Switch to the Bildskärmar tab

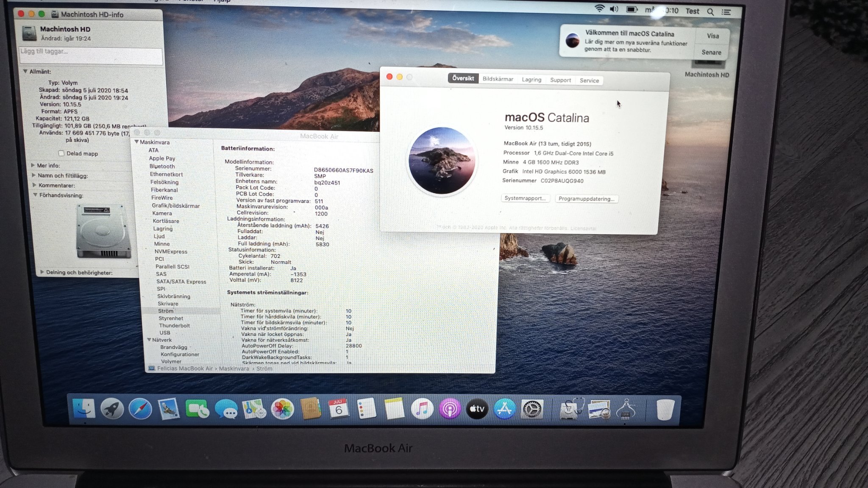[x=498, y=79]
